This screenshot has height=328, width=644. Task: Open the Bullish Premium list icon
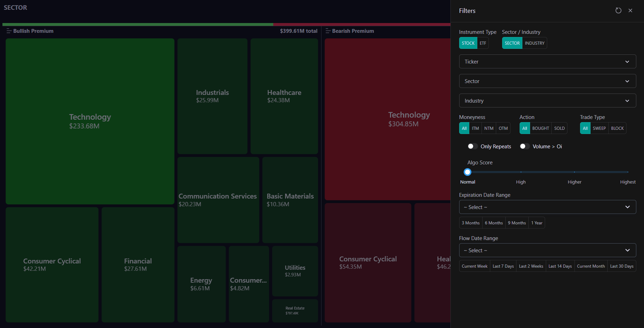9,31
